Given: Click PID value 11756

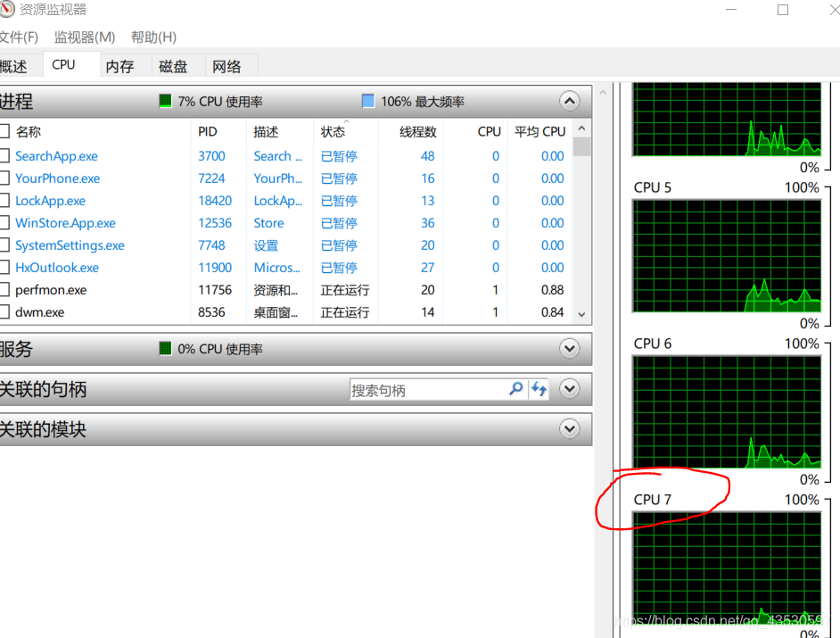Looking at the screenshot, I should (x=215, y=289).
